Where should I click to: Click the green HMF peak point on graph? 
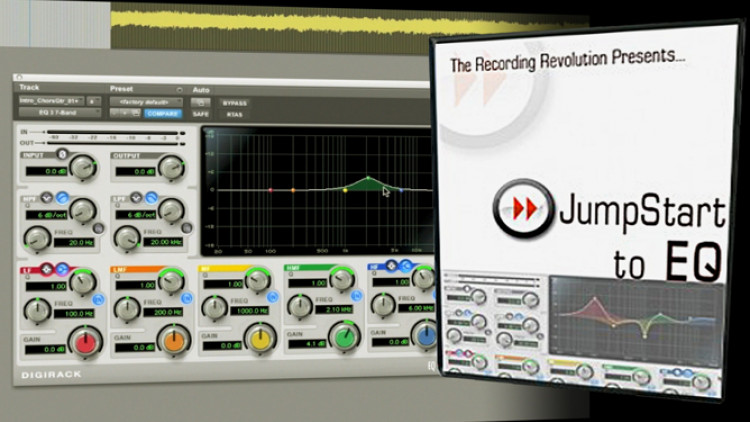pyautogui.click(x=368, y=178)
